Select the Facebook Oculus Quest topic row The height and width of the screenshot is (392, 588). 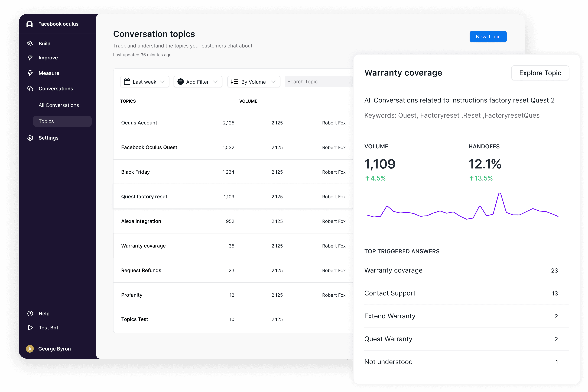233,147
